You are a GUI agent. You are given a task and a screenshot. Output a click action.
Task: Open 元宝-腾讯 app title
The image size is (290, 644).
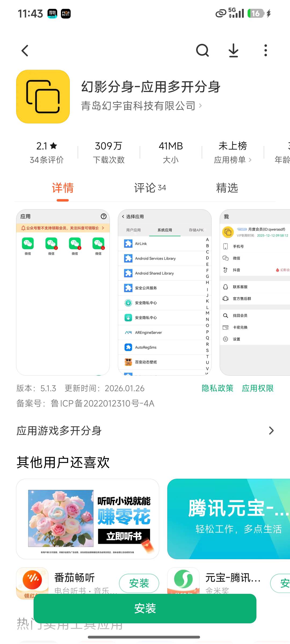(x=233, y=577)
